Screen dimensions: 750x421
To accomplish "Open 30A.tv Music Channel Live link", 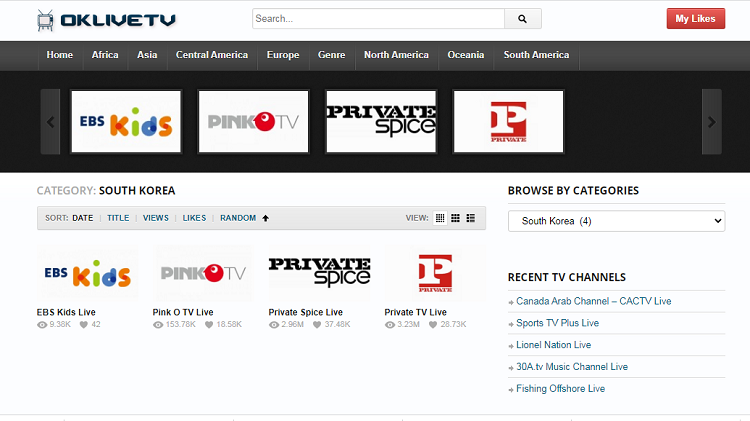I will click(x=572, y=367).
